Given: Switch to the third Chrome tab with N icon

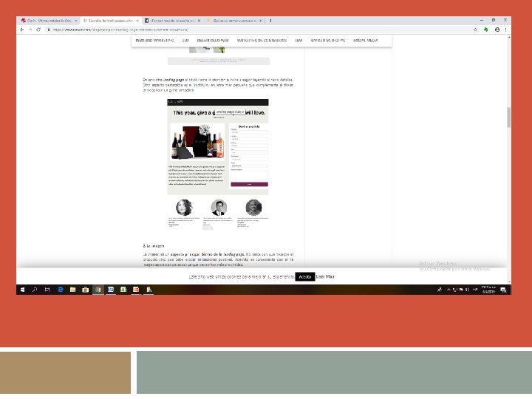Looking at the screenshot, I should pyautogui.click(x=172, y=21).
